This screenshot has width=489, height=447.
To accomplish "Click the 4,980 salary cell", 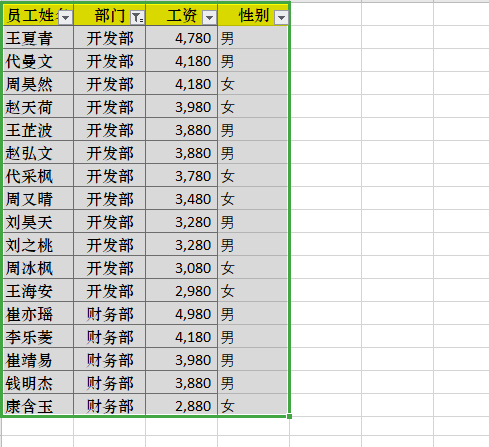I will click(x=182, y=314).
